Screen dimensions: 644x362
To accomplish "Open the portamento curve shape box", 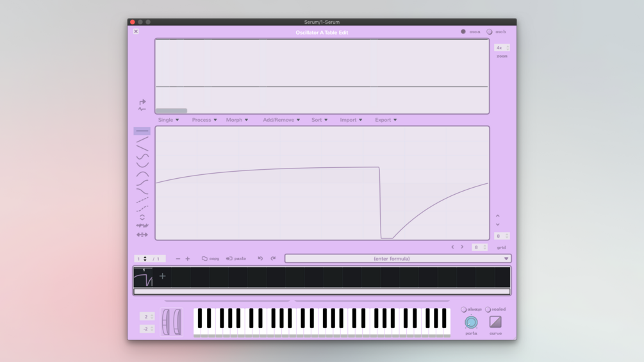I will pyautogui.click(x=495, y=322).
